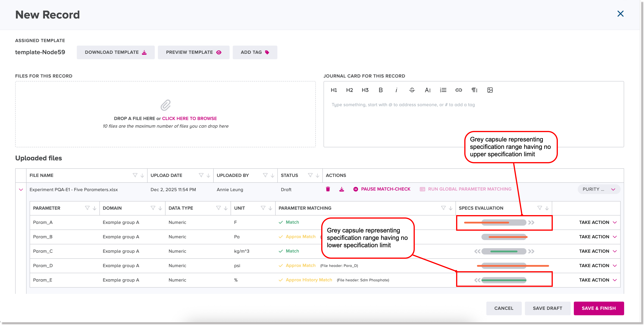Preview template with eye icon button
644x325 pixels.
pyautogui.click(x=194, y=52)
